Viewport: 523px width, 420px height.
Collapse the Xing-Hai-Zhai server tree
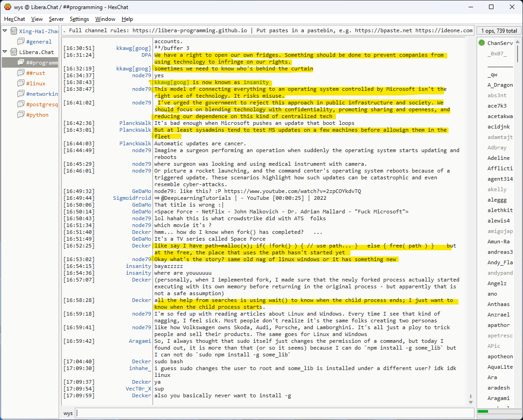(5, 31)
